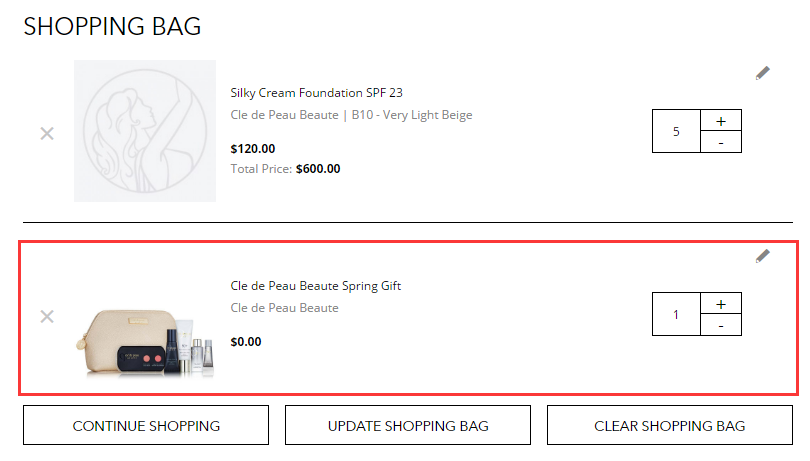Click the Continue Shopping button
Viewport: 810px width, 461px height.
(146, 425)
